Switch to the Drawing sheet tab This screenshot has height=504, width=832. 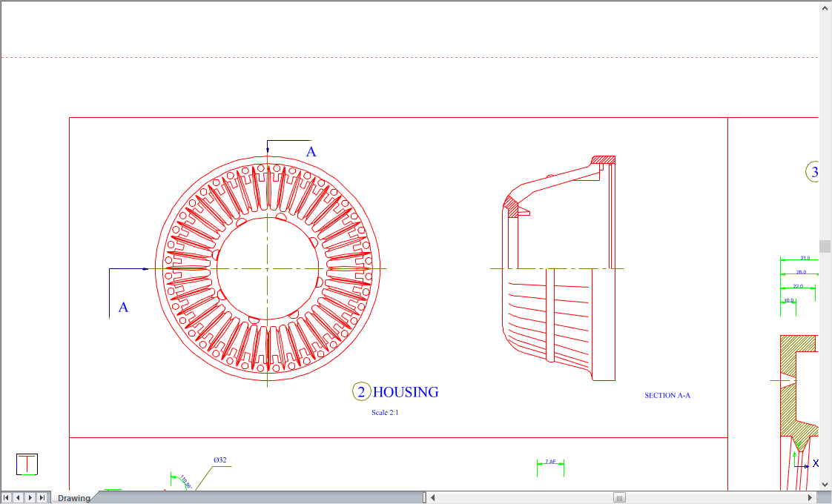coord(73,498)
